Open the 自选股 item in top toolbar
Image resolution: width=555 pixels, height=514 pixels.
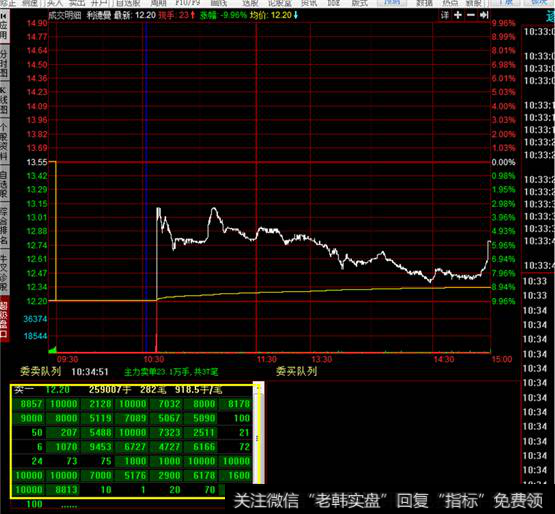[128, 3]
